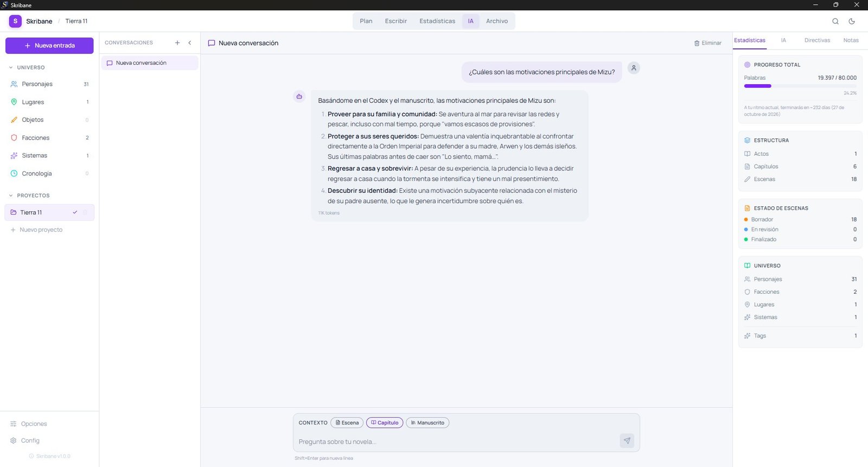
Task: Open the Directivas tab
Action: (817, 40)
